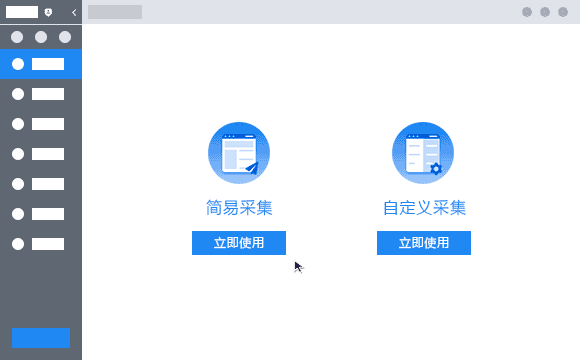Click 立即使用 button under 自定义采集

[x=424, y=243]
